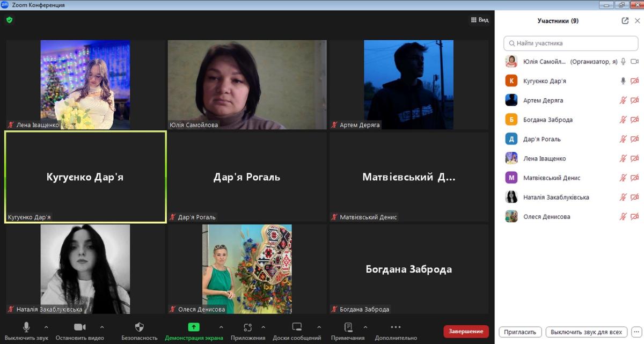644x344 pixels.
Task: Select Артем Деряга in participant list
Action: [543, 100]
